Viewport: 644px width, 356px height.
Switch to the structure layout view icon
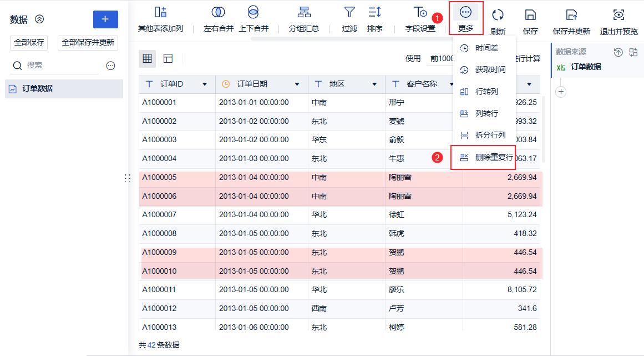(x=168, y=58)
